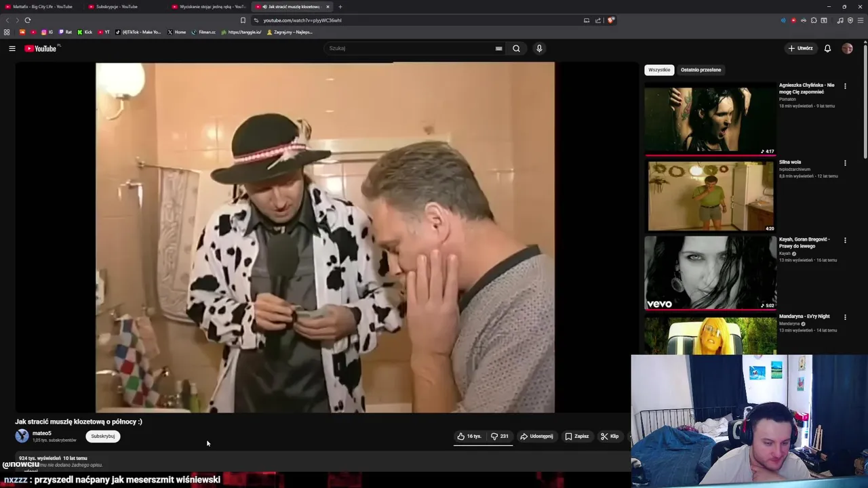Open the on-screen keyboard icon in search

[x=499, y=48]
